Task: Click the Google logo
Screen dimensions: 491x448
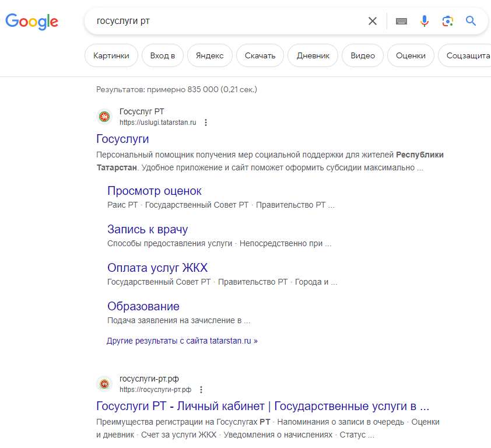Action: pyautogui.click(x=31, y=22)
